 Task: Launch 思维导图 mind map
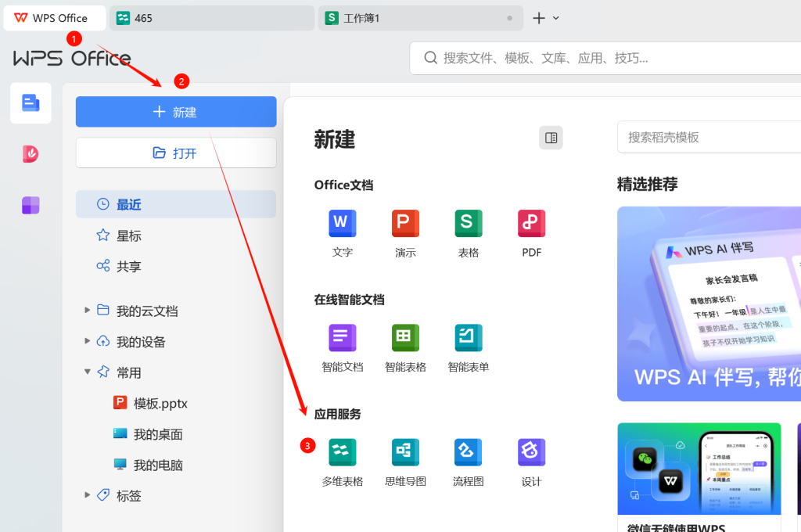[x=405, y=462]
